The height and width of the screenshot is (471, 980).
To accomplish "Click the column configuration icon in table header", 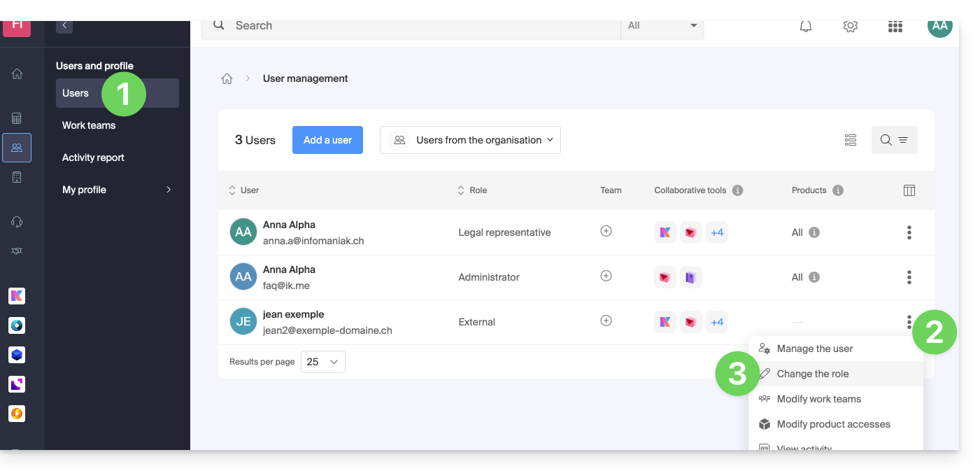I will coord(909,190).
